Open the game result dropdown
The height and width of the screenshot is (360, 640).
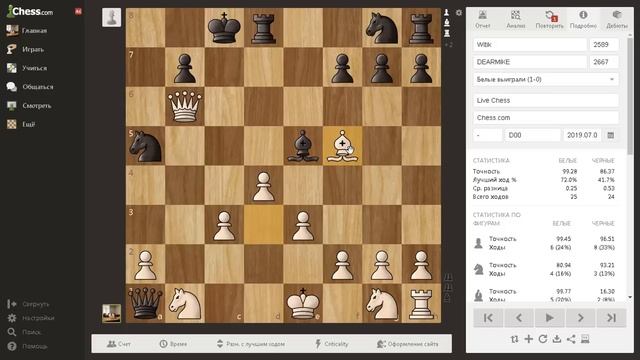[x=546, y=79]
